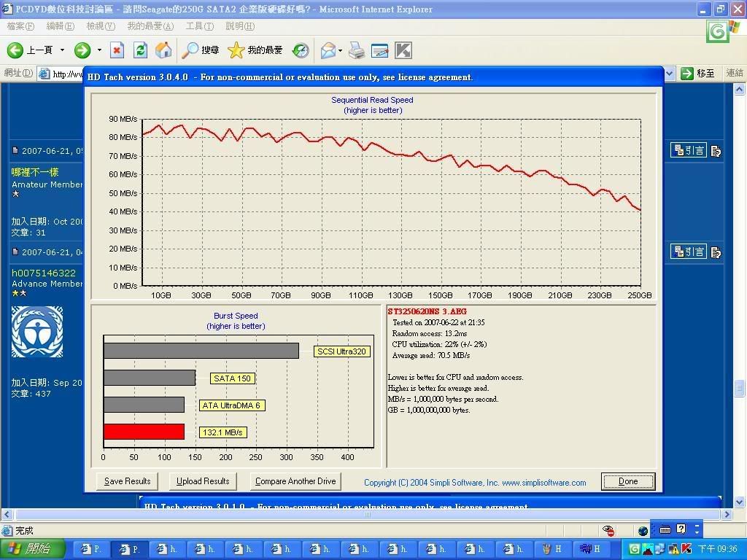Click the Edit page toolbar icon
Screen dimensions: 747x560
point(379,50)
